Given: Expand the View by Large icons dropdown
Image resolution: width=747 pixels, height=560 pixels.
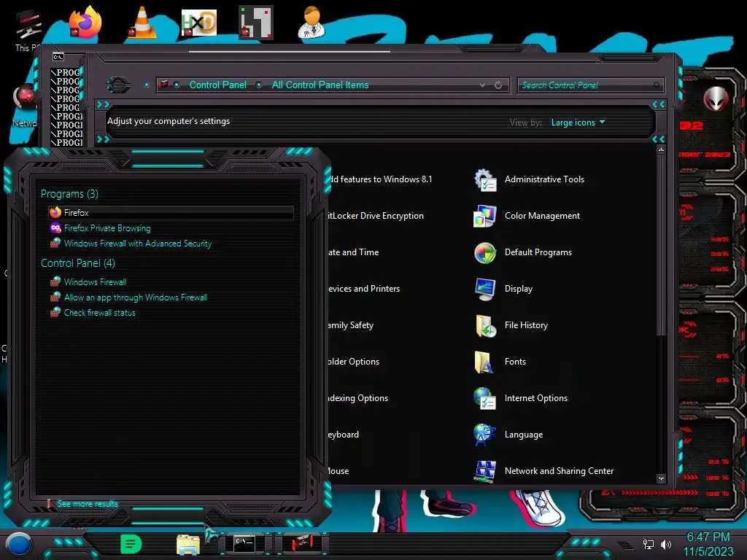Looking at the screenshot, I should tap(578, 122).
